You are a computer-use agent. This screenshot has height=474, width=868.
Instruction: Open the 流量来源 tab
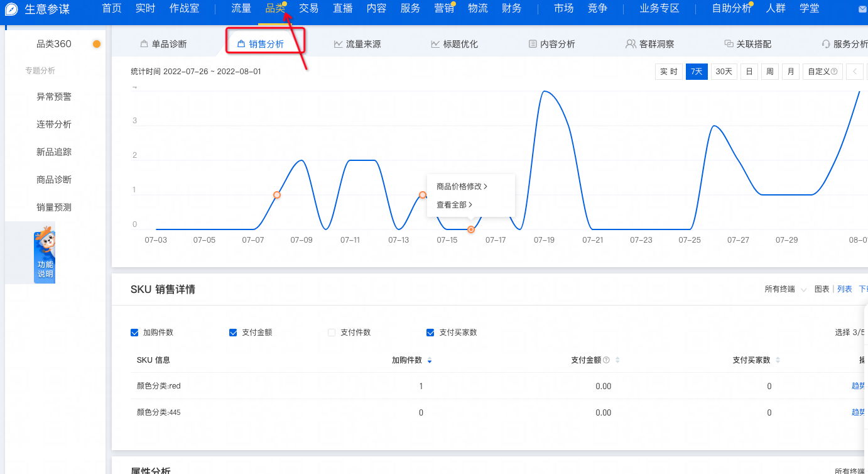click(x=357, y=44)
